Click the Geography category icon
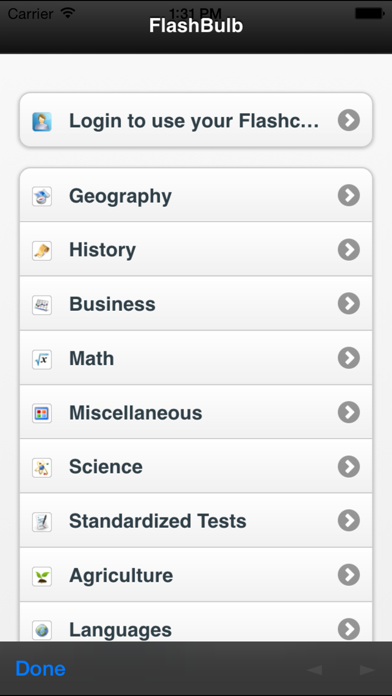The width and height of the screenshot is (392, 696). pyautogui.click(x=42, y=196)
